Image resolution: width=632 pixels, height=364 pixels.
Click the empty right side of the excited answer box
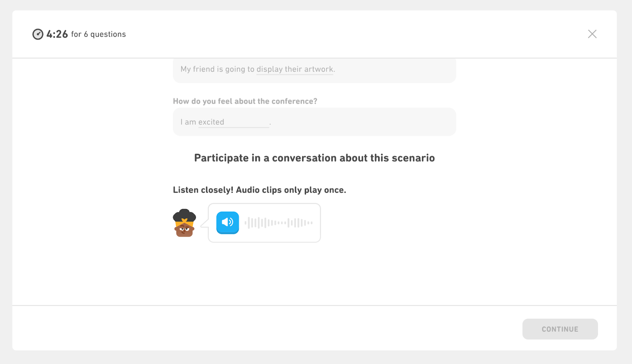(363, 122)
